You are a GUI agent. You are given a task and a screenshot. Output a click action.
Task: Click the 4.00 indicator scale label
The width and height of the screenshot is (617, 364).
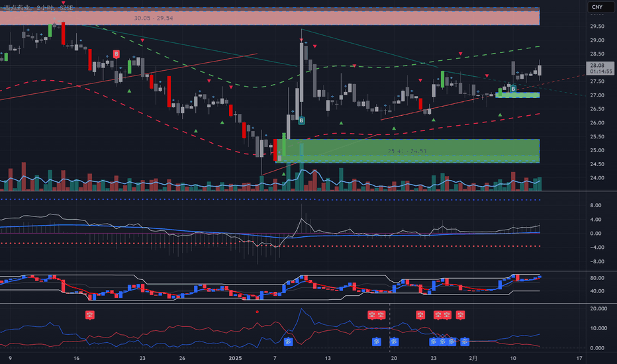595,220
